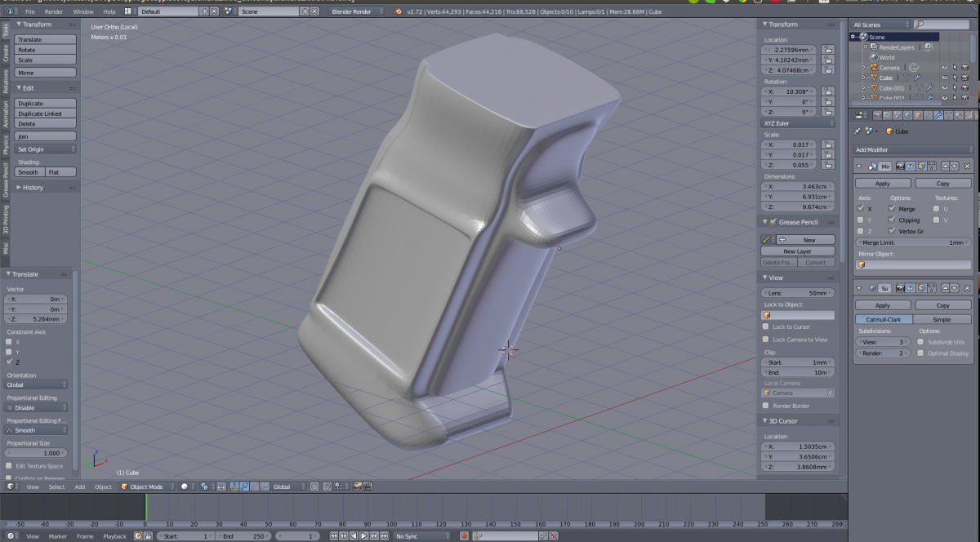Click the red record auto-keyframe button
Viewport: 980px width, 542px height.
point(464,536)
